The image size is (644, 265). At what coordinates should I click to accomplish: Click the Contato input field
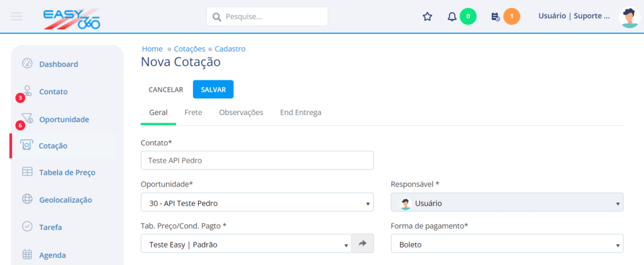coord(257,160)
